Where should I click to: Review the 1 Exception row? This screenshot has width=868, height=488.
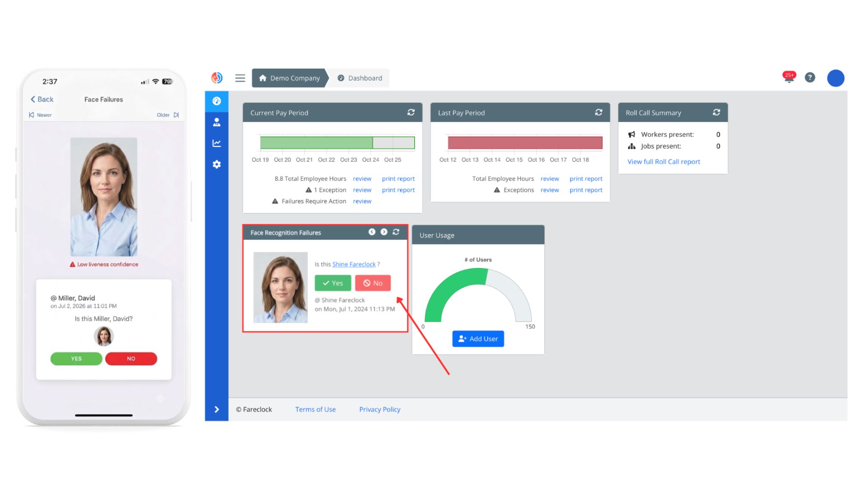coord(362,190)
